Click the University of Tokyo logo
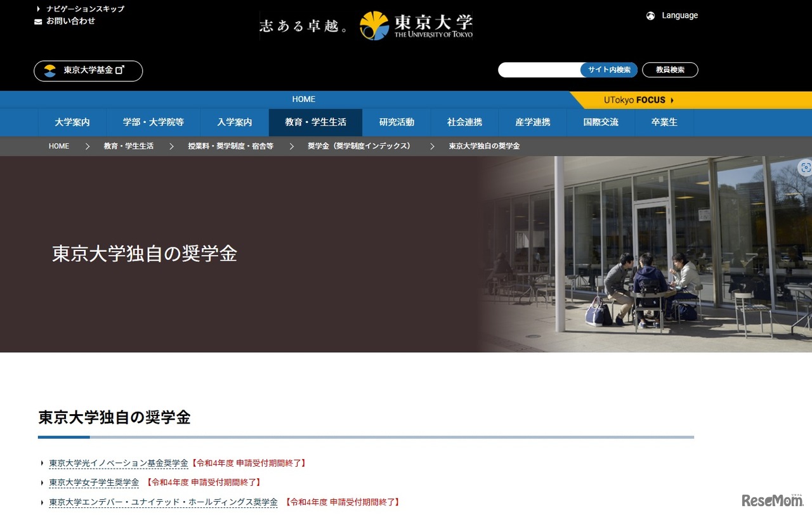 (416, 25)
